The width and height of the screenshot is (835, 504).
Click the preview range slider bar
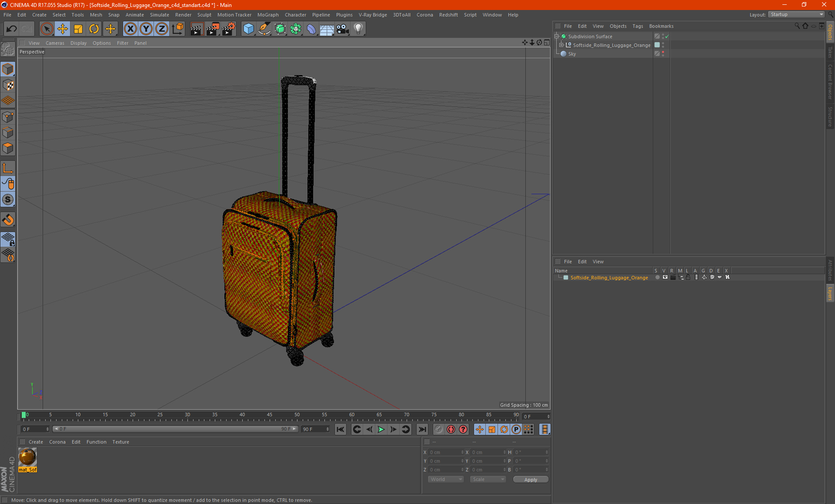(x=175, y=429)
